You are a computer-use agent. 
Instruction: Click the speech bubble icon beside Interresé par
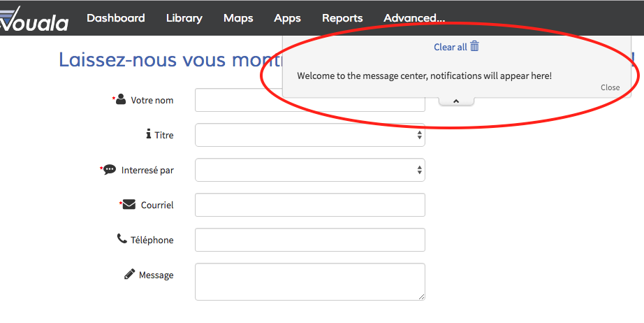[x=110, y=169]
